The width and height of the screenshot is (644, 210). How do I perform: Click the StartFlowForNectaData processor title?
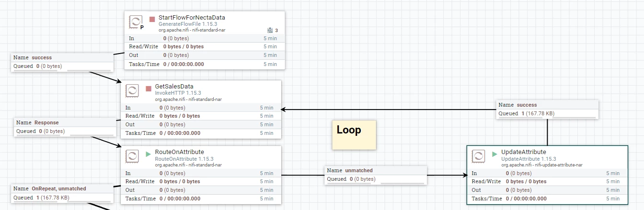[x=192, y=18]
